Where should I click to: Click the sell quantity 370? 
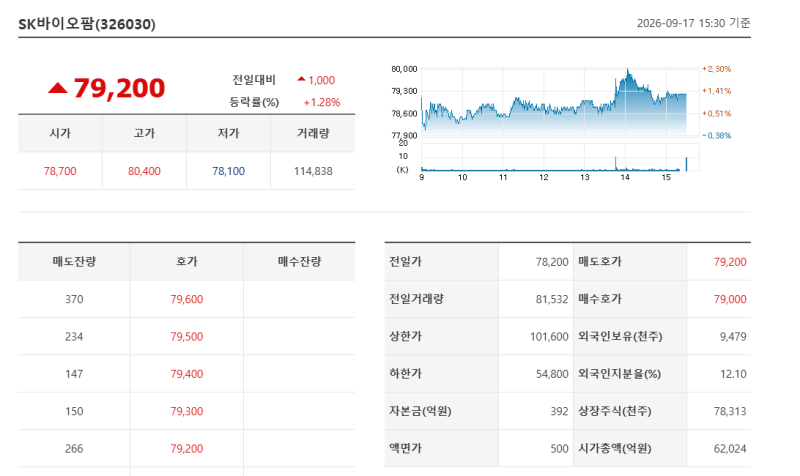(74, 299)
